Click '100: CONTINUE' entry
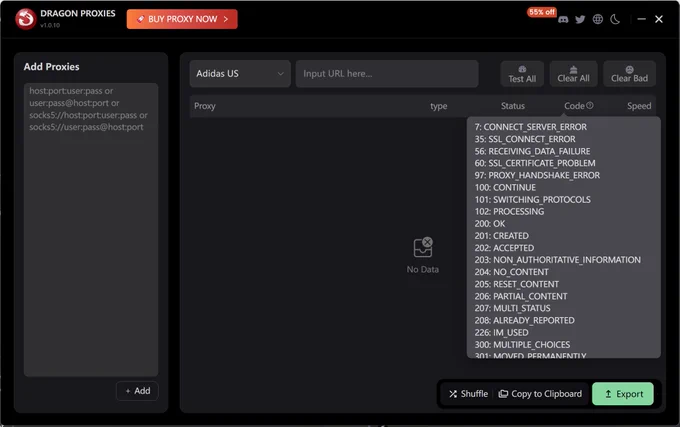680x427 pixels. tap(505, 187)
